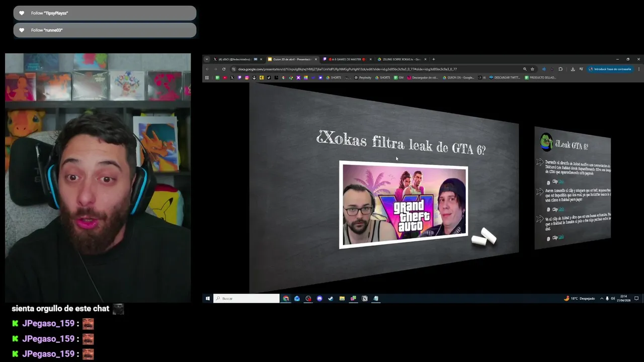Open the Perplexity bookmark

(x=363, y=77)
